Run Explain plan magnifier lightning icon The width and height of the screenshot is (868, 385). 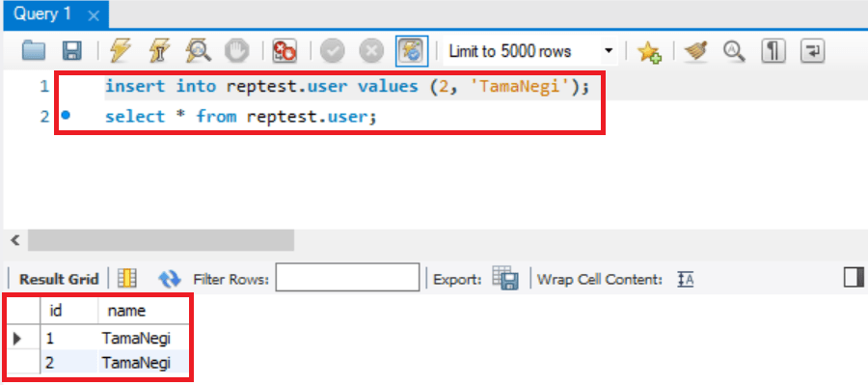(x=198, y=51)
